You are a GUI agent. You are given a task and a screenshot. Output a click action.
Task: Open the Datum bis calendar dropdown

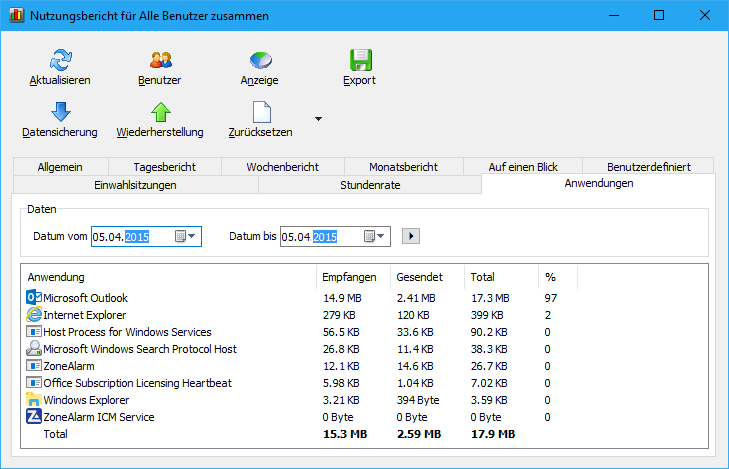[375, 236]
